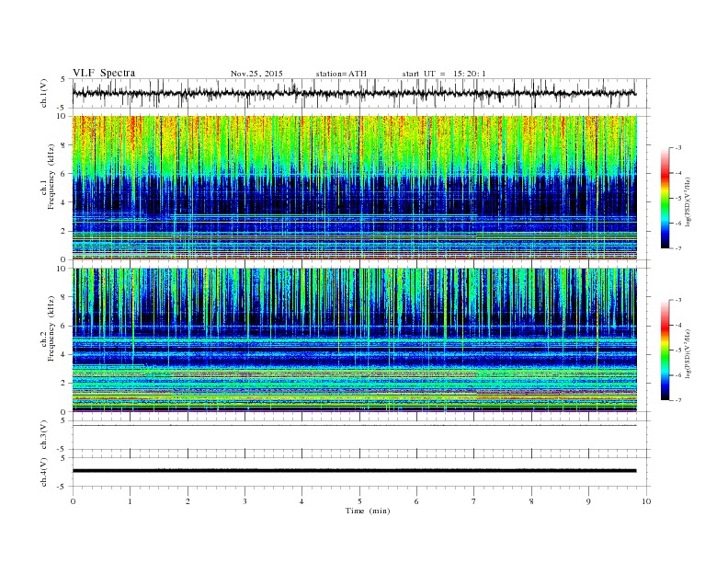Screen dimensions: 728x563
Task: Click the time axis tick label "5"
Action: click(359, 501)
